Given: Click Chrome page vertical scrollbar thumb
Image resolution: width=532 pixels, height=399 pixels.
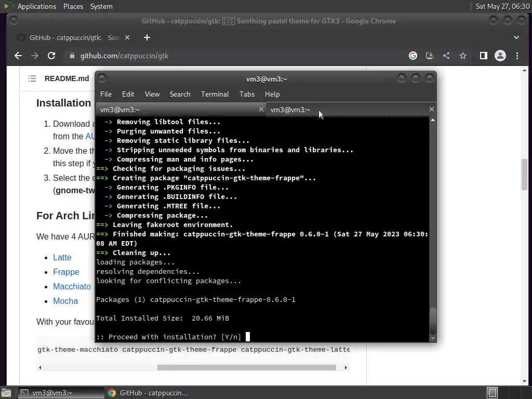Looking at the screenshot, I should [525, 175].
